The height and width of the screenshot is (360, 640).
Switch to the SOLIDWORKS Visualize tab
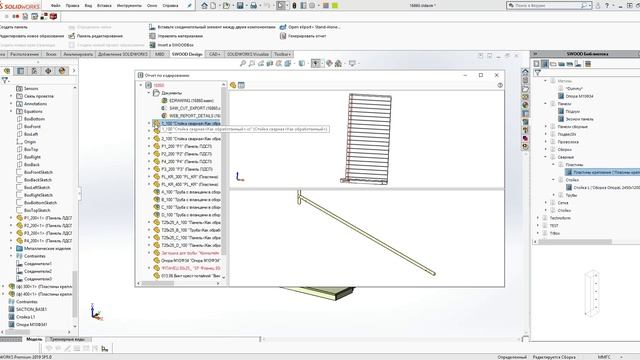coord(247,54)
